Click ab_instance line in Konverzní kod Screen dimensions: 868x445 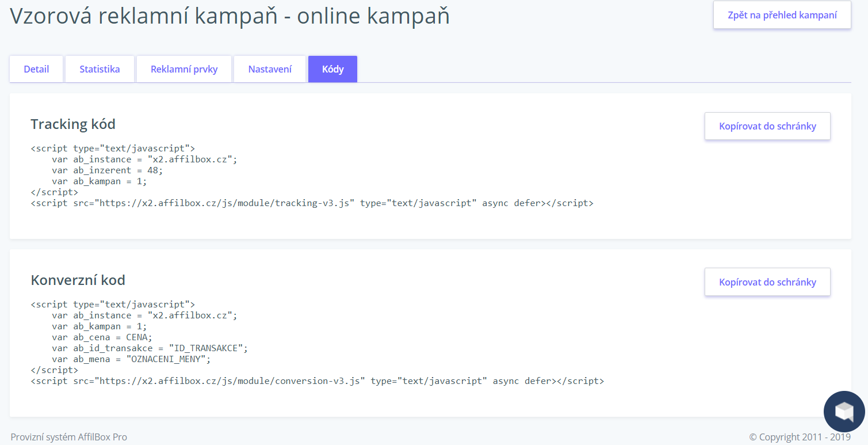pyautogui.click(x=144, y=315)
